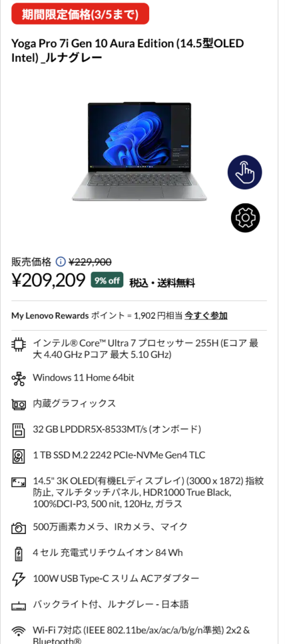The width and height of the screenshot is (285, 644).
Task: Click the price info circle icon
Action: [x=60, y=262]
